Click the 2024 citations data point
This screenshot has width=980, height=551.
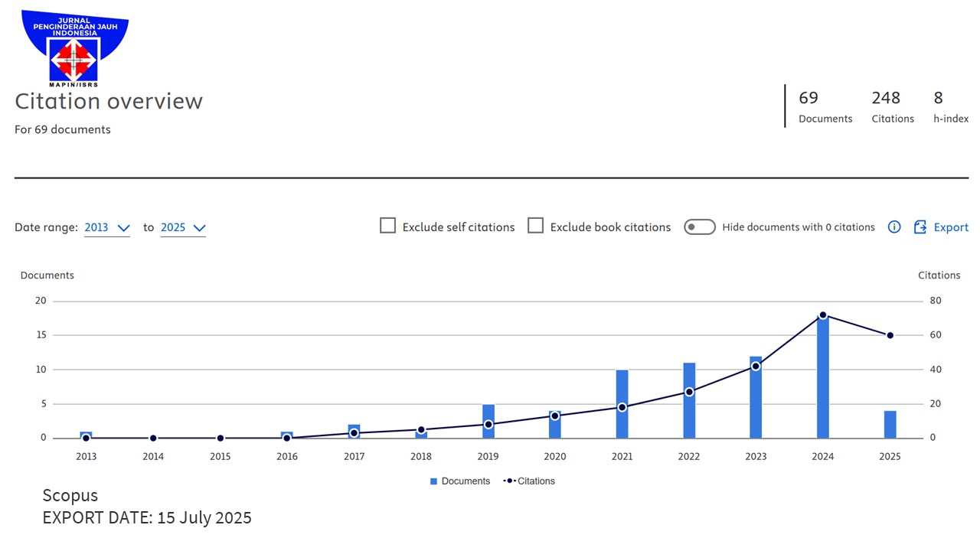click(x=823, y=315)
